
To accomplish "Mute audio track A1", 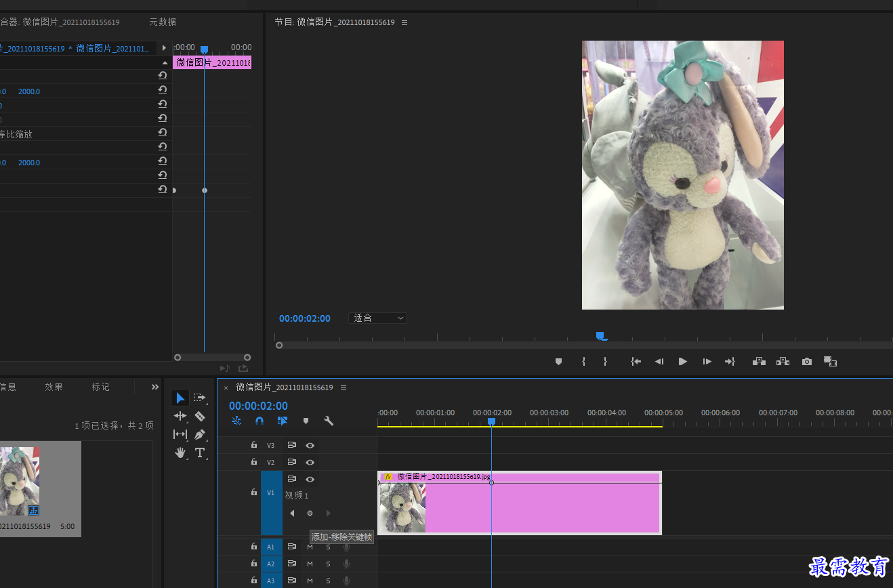I will (310, 546).
